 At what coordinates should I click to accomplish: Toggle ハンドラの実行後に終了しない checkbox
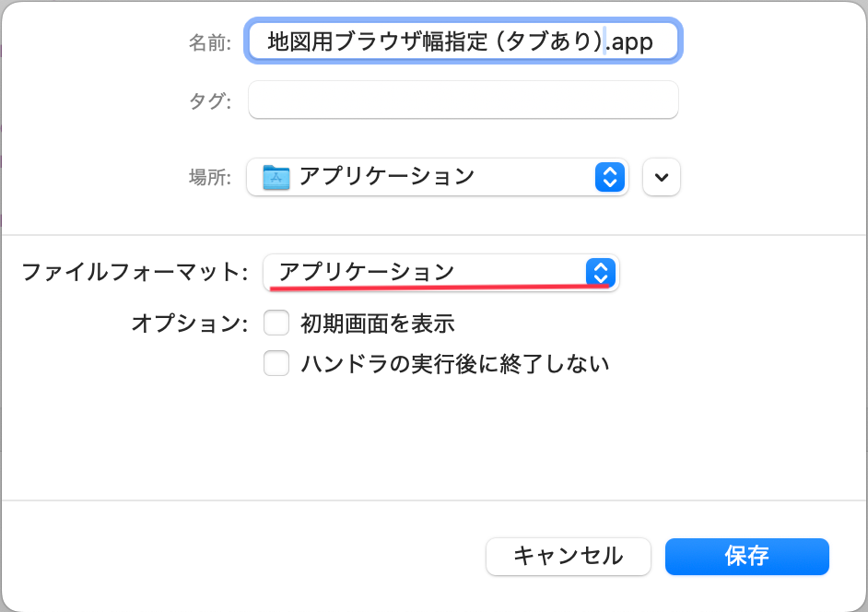click(x=276, y=364)
